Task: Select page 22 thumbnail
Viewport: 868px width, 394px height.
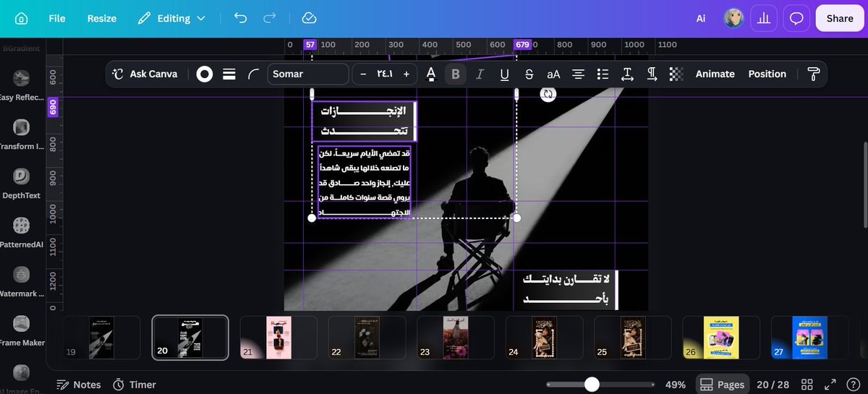Action: click(367, 338)
